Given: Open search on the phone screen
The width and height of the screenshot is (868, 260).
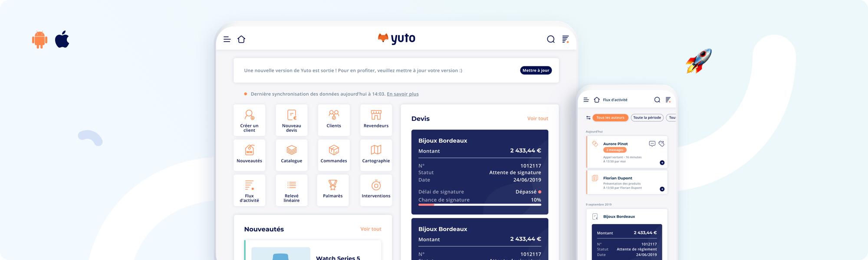Looking at the screenshot, I should coord(657,100).
